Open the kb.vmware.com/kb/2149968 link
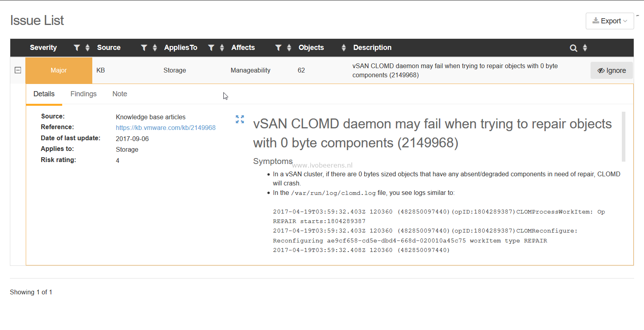The width and height of the screenshot is (644, 330). (166, 128)
